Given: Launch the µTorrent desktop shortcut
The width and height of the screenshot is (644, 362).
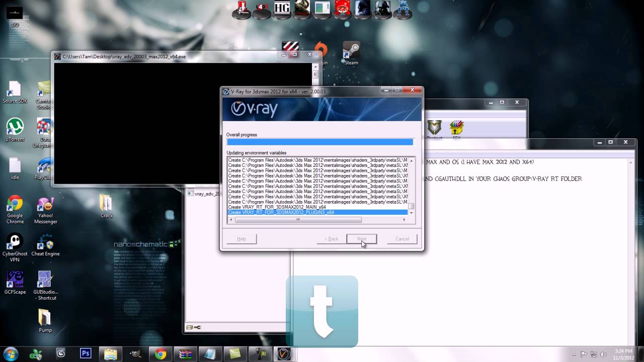Looking at the screenshot, I should pos(15,130).
